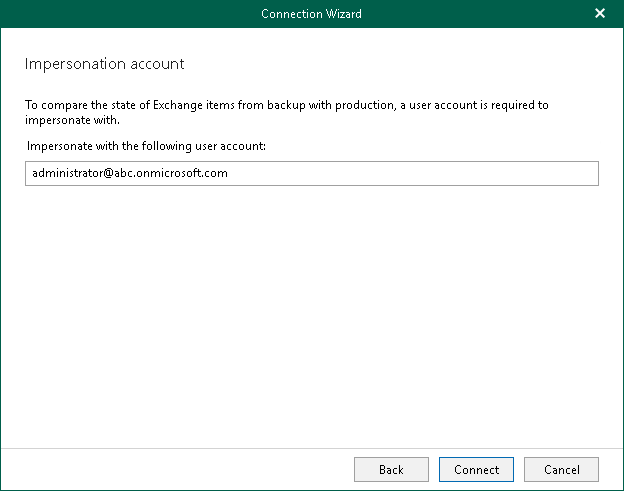Cancel the Connection Wizard

[561, 469]
